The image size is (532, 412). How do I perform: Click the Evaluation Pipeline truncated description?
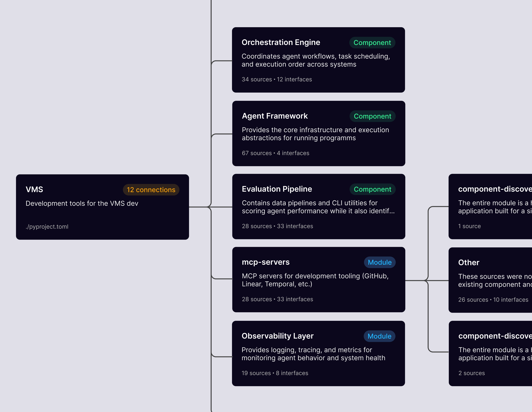(318, 207)
